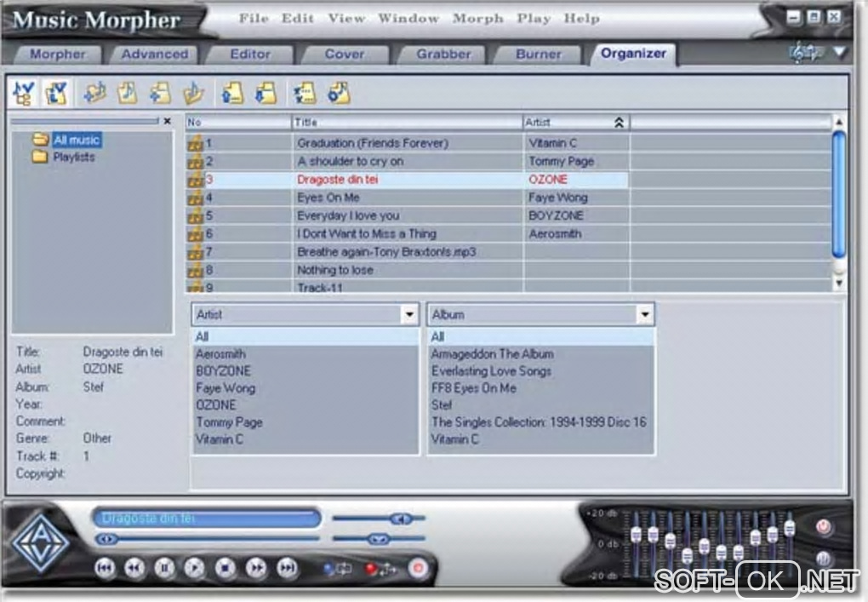Click the music notes icon beside the tabs
The width and height of the screenshot is (868, 602).
[x=804, y=53]
